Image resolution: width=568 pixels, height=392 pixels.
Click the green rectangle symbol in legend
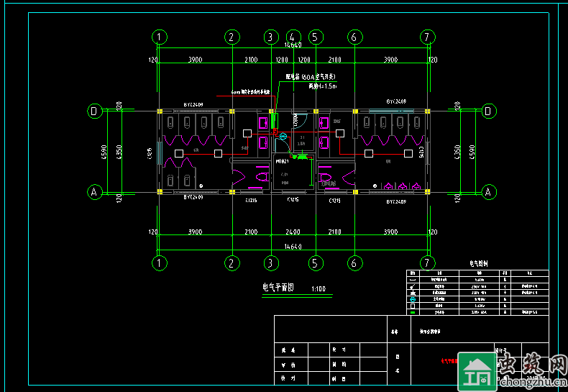(x=413, y=312)
